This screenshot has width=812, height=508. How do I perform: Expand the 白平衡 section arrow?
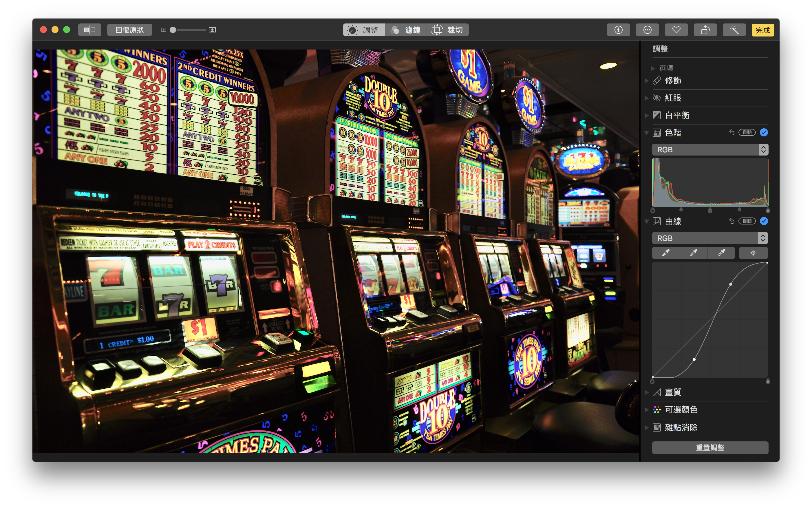(x=646, y=115)
